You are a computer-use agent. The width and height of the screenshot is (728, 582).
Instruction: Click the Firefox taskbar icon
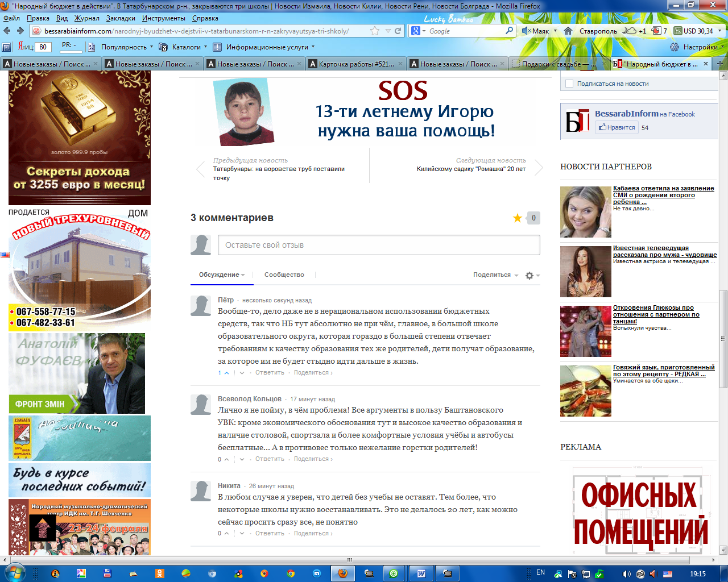tap(342, 573)
